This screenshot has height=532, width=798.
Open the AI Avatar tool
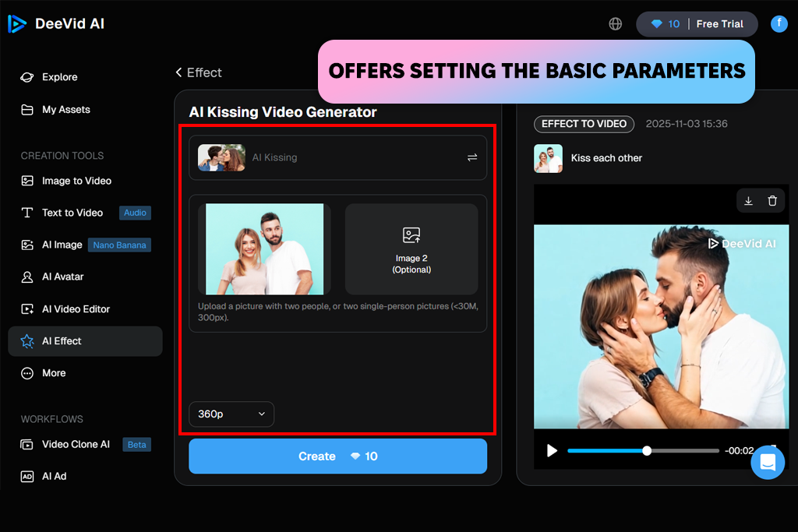point(62,277)
